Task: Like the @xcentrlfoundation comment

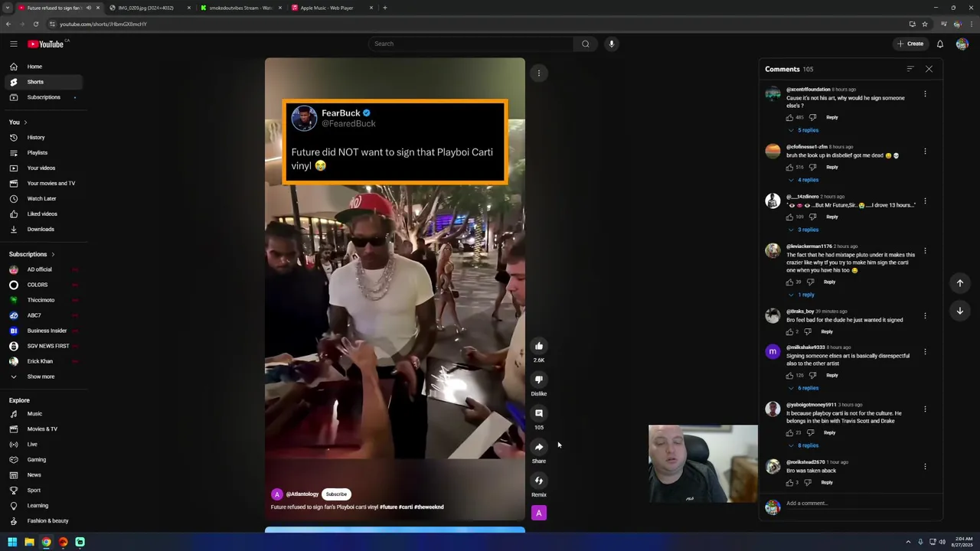Action: pyautogui.click(x=789, y=117)
